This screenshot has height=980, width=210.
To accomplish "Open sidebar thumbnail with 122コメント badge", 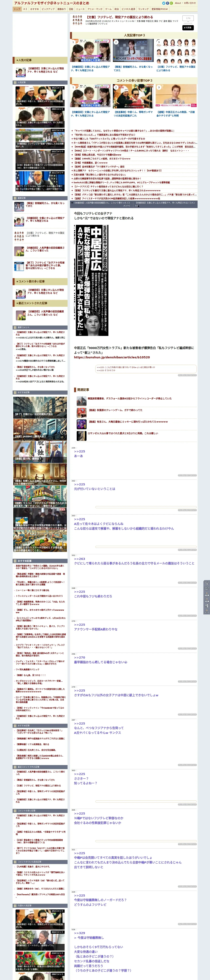I will [x=40, y=139].
